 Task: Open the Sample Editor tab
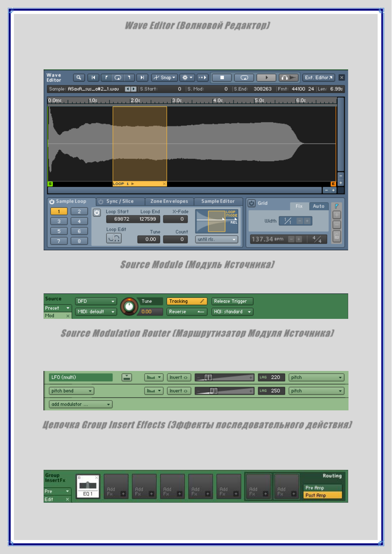218,201
